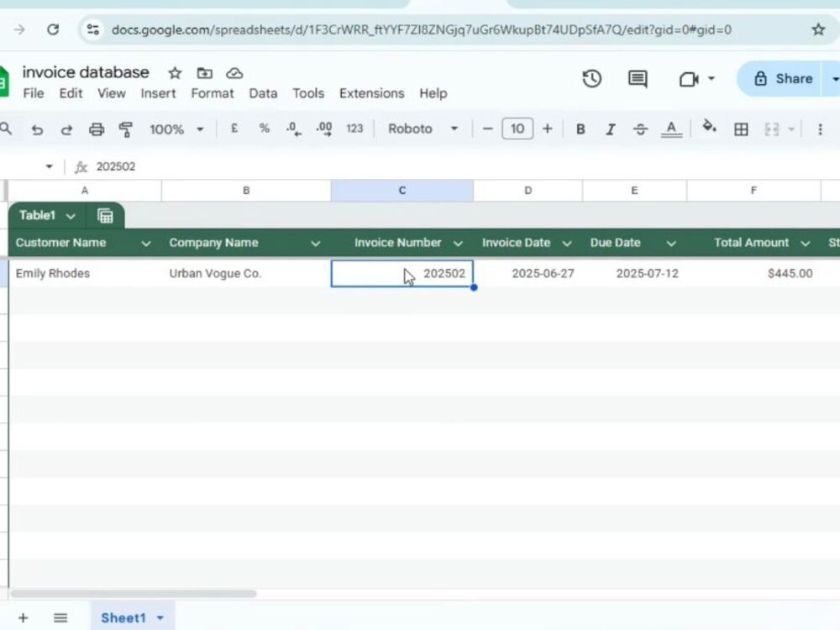Toggle italic formatting

(x=610, y=129)
